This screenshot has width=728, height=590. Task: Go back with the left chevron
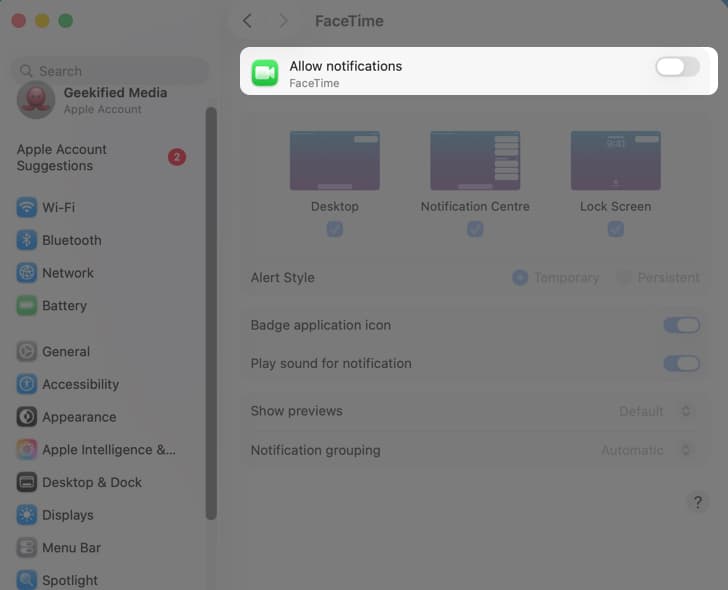pos(247,21)
